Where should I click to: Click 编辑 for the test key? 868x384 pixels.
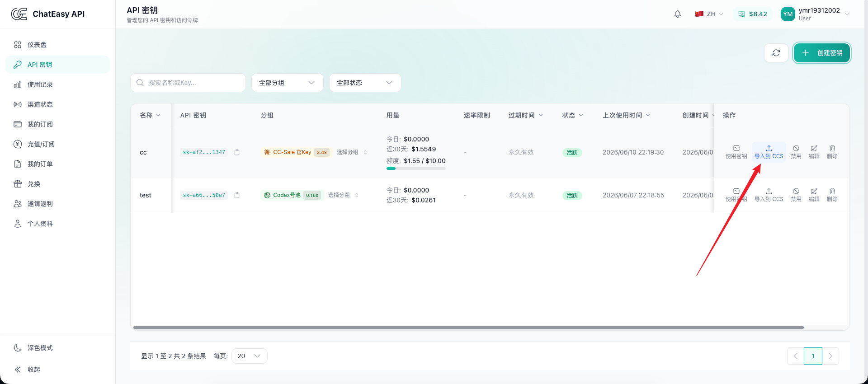[814, 195]
